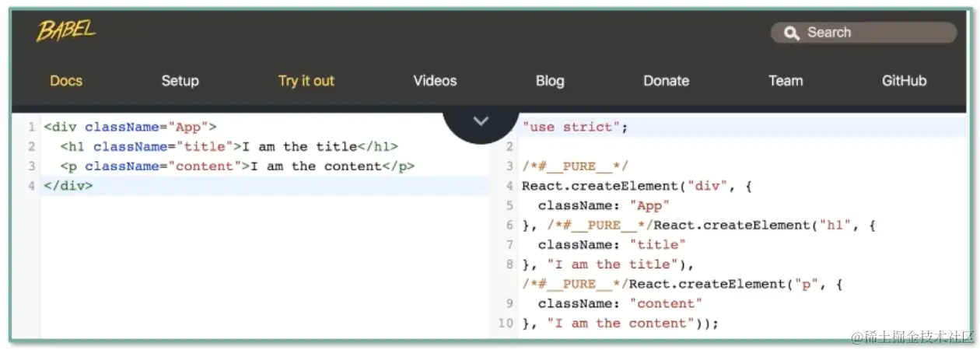Open the Setup page
980x350 pixels.
(180, 81)
